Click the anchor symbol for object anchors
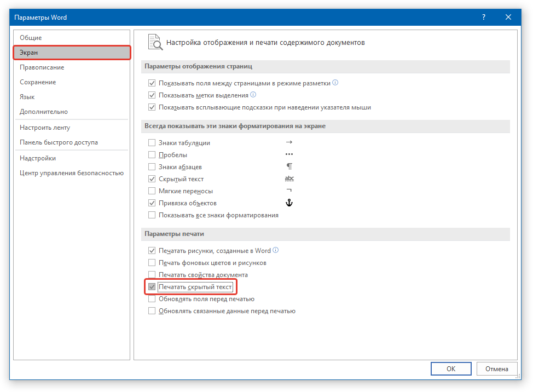This screenshot has height=392, width=533. (x=289, y=203)
